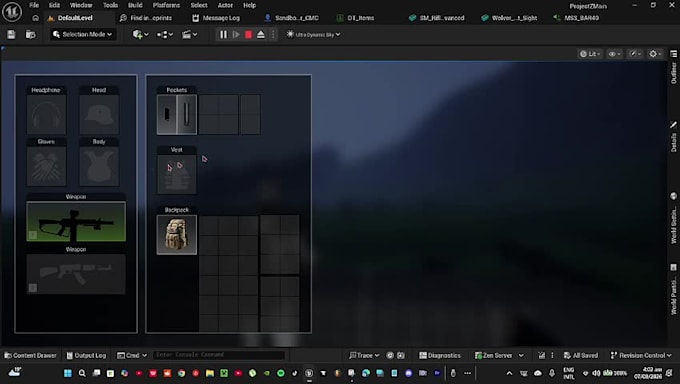Switch to the DefaultLevel tab

(75, 18)
